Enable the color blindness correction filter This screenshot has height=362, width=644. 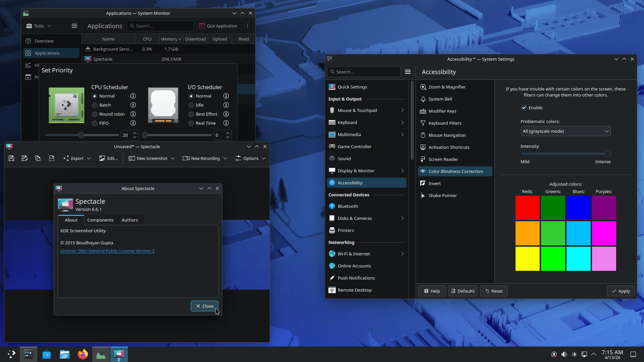524,108
